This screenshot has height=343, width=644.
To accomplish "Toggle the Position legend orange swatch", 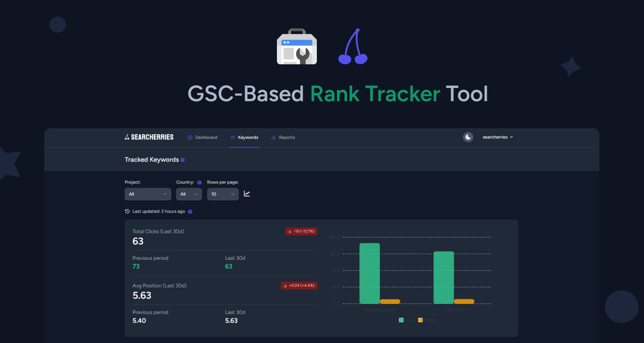I will (x=420, y=320).
